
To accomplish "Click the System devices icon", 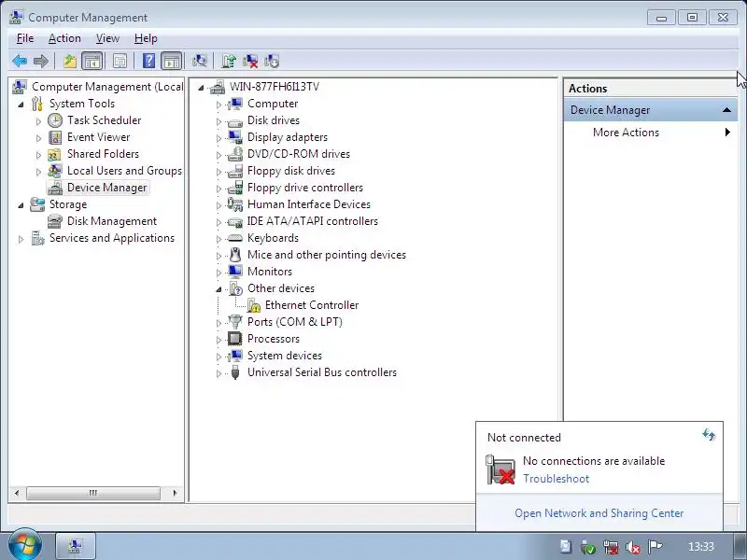I will [x=235, y=356].
